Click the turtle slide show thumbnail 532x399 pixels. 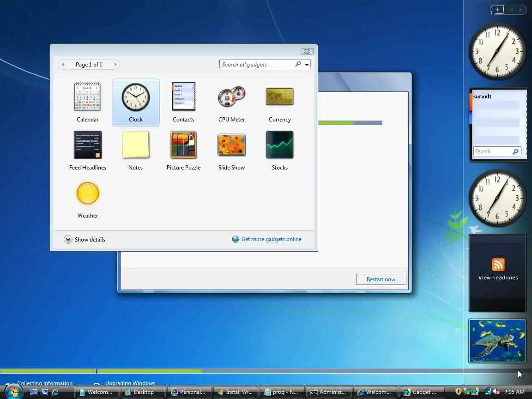(497, 341)
